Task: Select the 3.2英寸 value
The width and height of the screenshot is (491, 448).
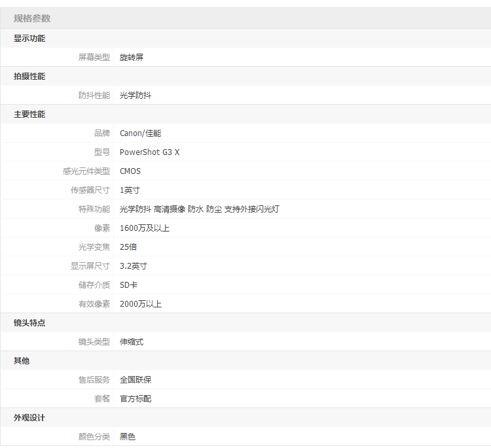Action: [134, 266]
